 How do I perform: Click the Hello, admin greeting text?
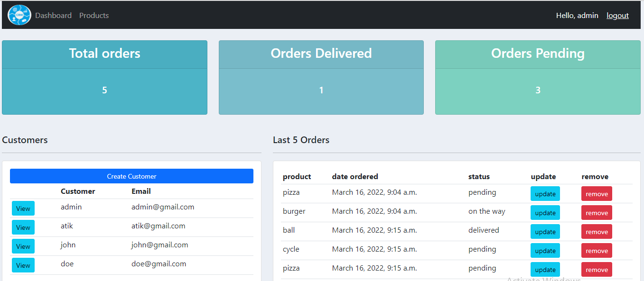577,15
